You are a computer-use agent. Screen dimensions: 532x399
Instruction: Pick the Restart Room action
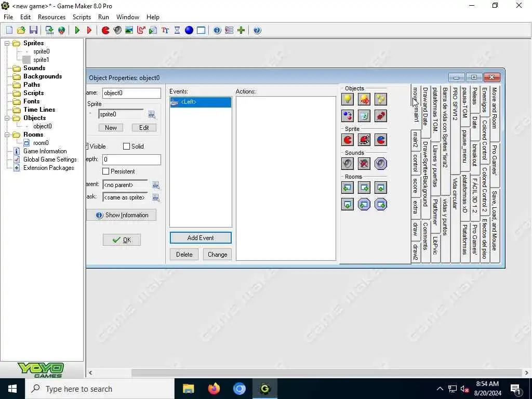pyautogui.click(x=381, y=188)
